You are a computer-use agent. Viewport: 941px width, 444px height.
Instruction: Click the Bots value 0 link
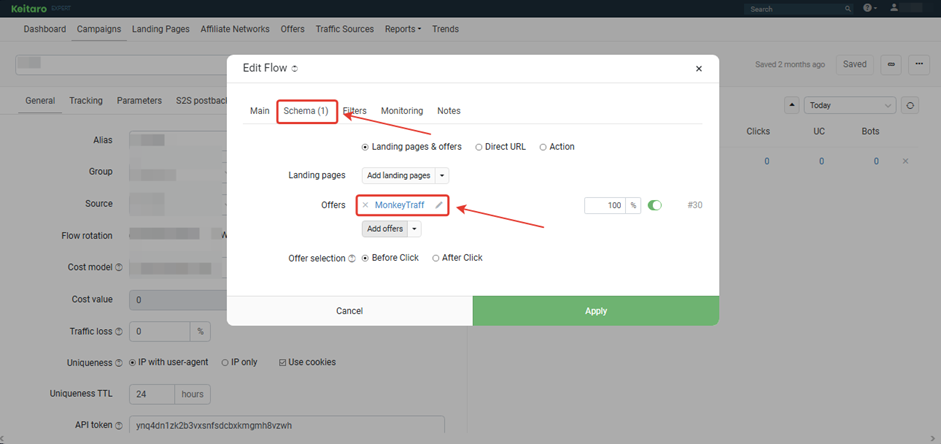pos(876,161)
